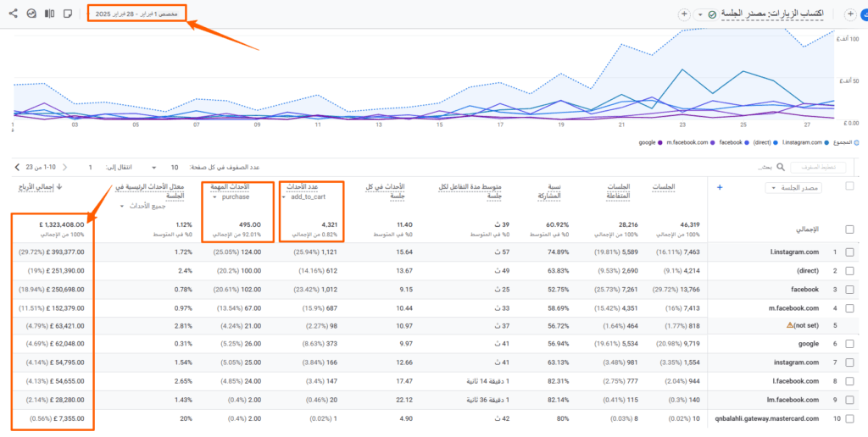This screenshot has width=868, height=437.
Task: Click the total purchase count 495.00
Action: point(250,224)
